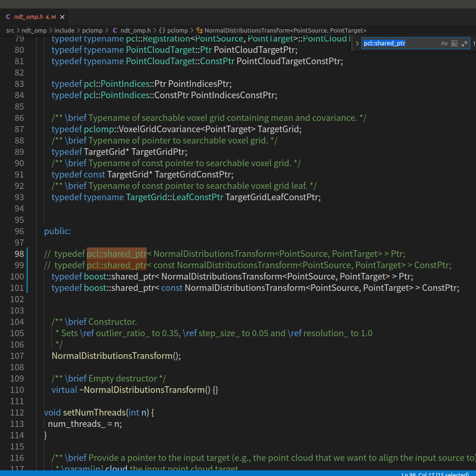Click line number 100 in the gutter
Screen dimensions: 476x476
[17, 277]
